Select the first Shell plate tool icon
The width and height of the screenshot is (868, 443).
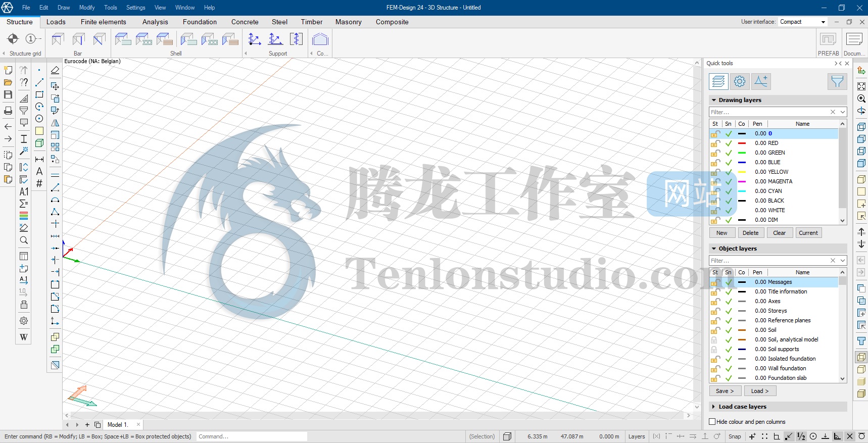pos(123,39)
